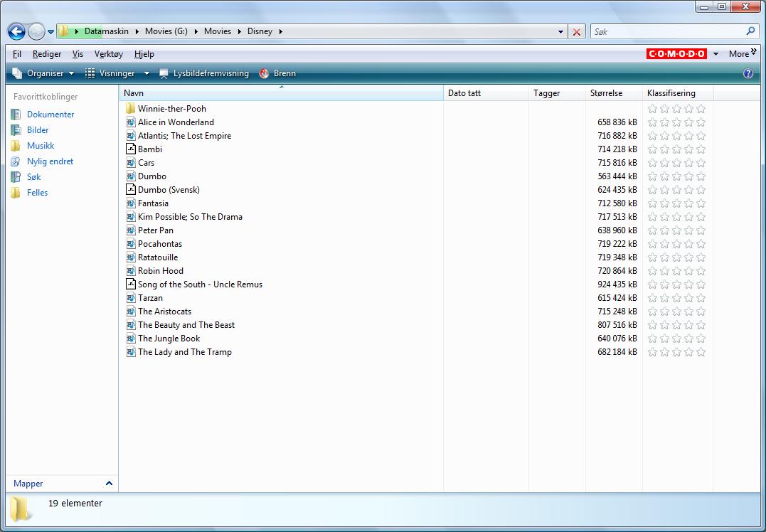Click the Forward navigation arrow button
Screen dimensions: 766x532
pos(36,32)
